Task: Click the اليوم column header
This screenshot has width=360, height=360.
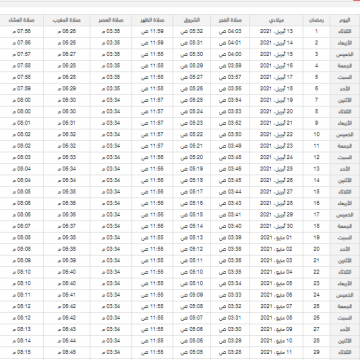Action: coord(345,20)
